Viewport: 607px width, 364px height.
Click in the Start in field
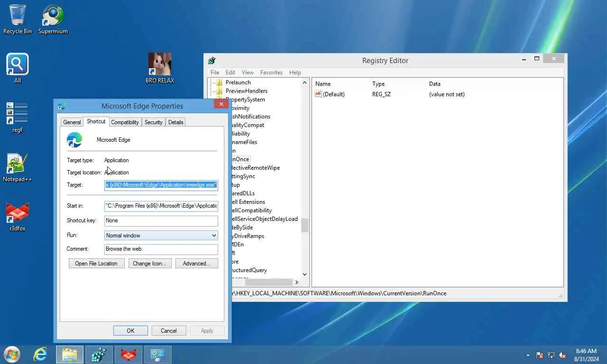(x=161, y=206)
